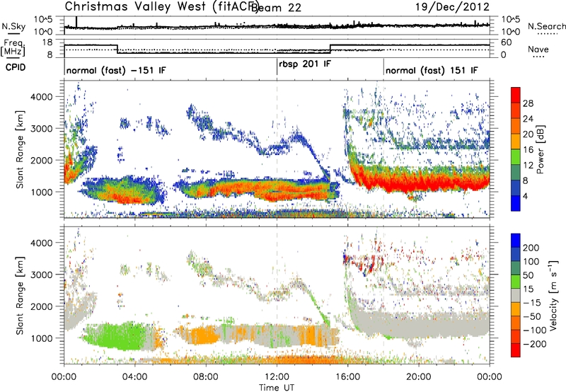Click the "N.Search" legend label
The height and width of the screenshot is (392, 566).
point(546,26)
